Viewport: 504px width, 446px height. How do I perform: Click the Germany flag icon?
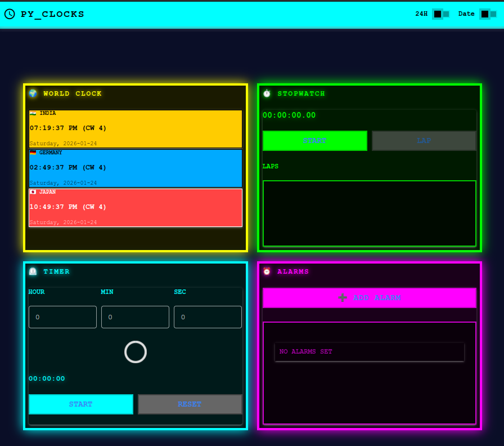[34, 152]
